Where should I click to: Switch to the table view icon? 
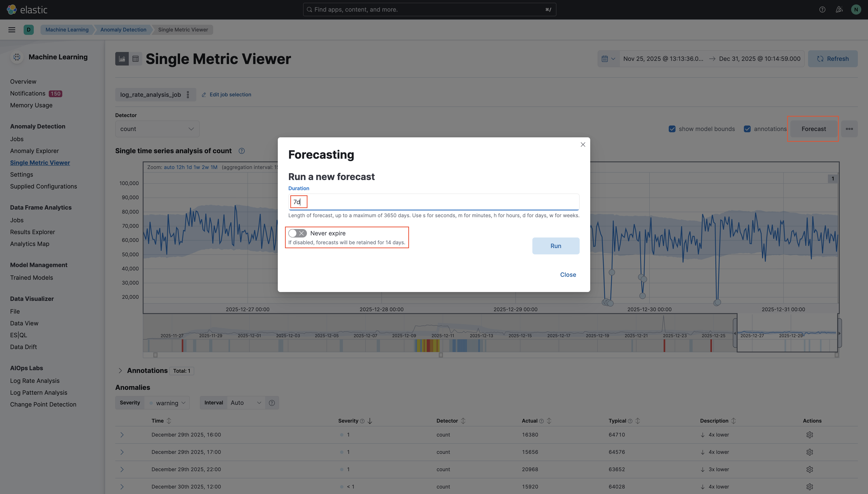[x=136, y=59]
